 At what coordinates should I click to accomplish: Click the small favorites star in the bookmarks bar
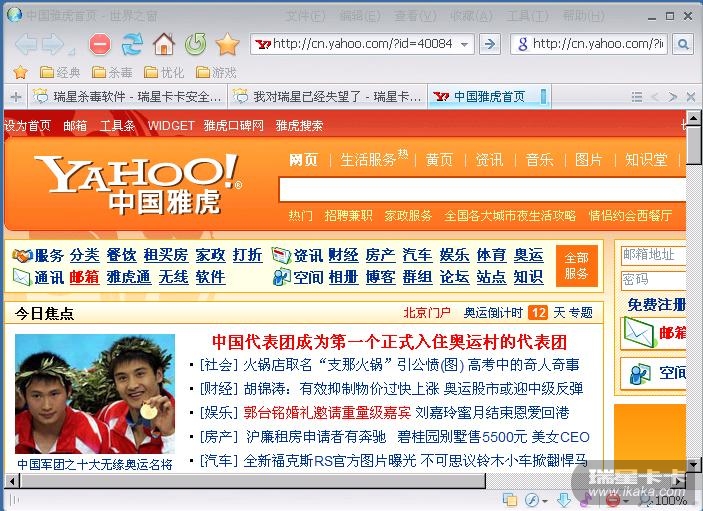pos(21,72)
